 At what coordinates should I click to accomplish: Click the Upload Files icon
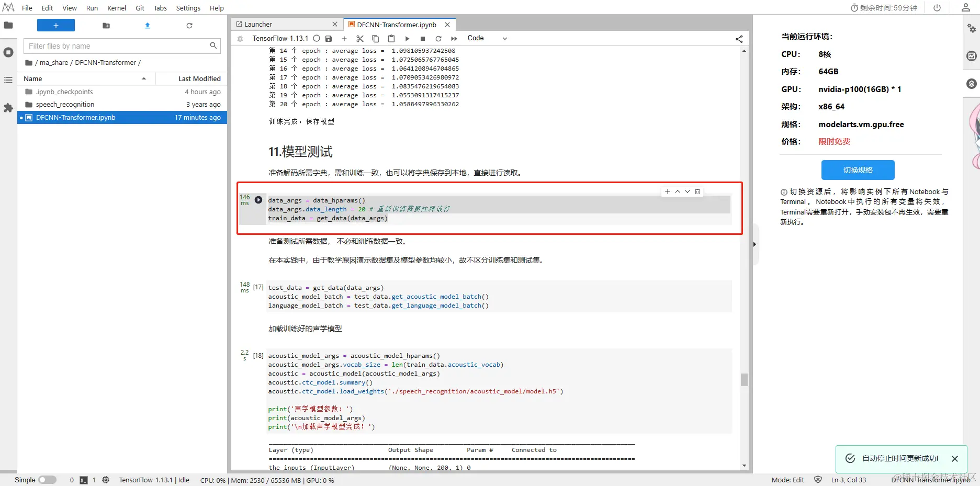click(148, 26)
